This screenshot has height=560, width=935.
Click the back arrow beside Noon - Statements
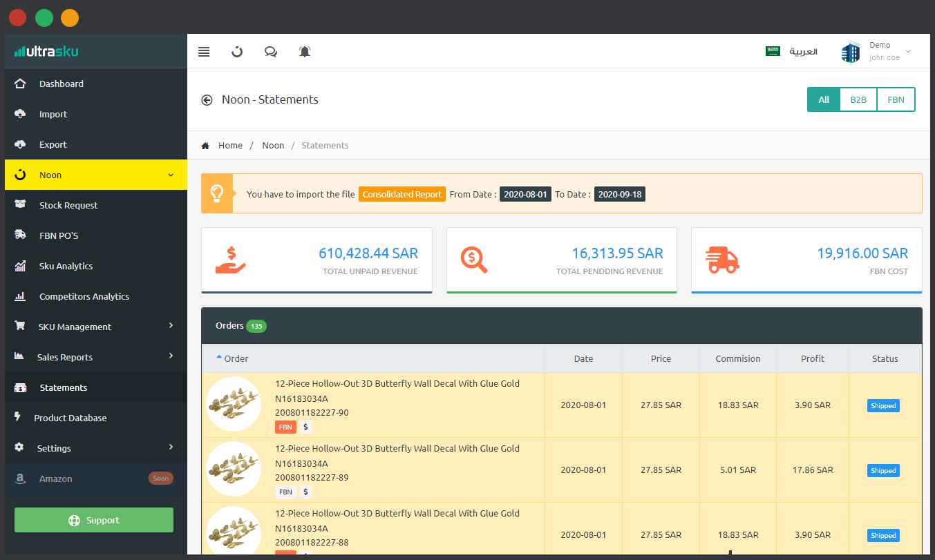[x=207, y=100]
